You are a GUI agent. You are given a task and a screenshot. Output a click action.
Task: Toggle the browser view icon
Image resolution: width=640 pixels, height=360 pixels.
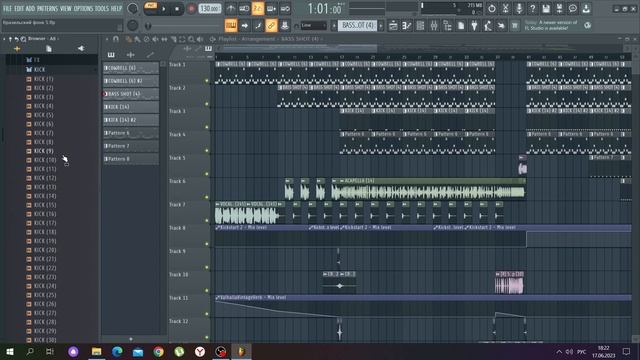[447, 26]
